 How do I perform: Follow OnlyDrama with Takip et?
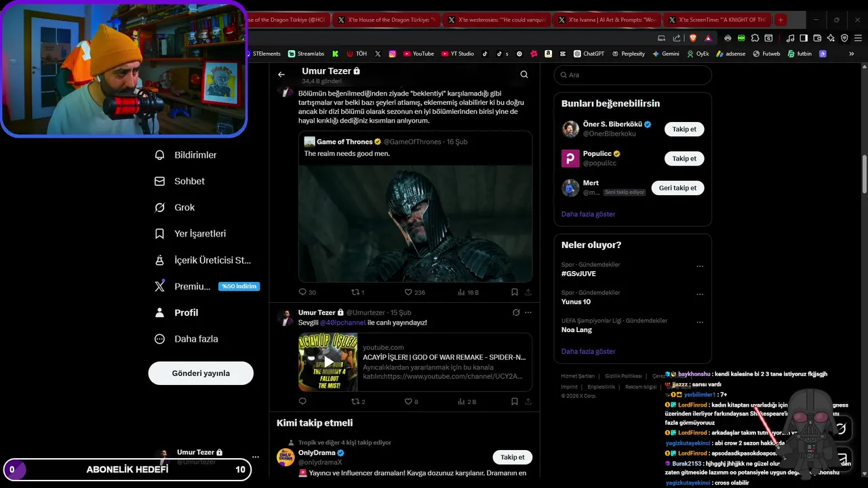click(x=512, y=457)
